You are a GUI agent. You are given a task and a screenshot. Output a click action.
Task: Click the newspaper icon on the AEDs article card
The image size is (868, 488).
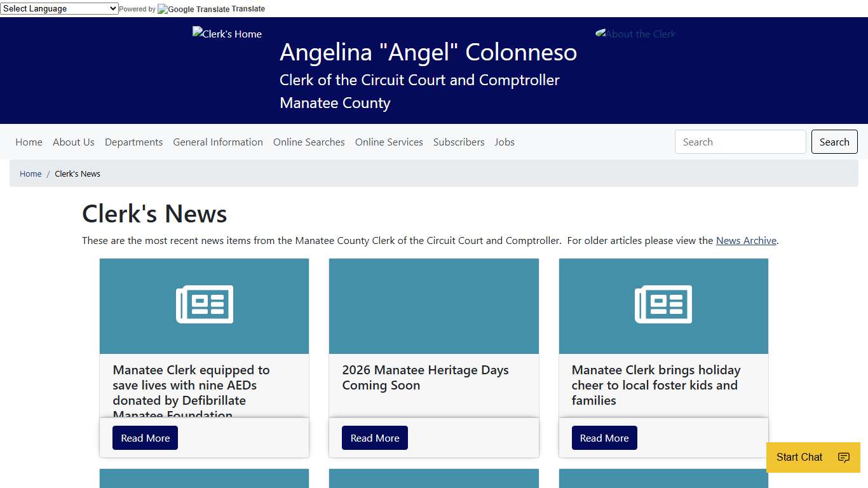[x=204, y=305]
